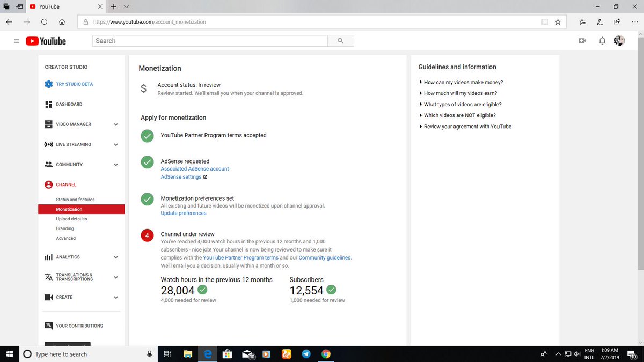Viewport: 644px width, 362px height.
Task: Expand the Community section
Action: [x=116, y=165]
